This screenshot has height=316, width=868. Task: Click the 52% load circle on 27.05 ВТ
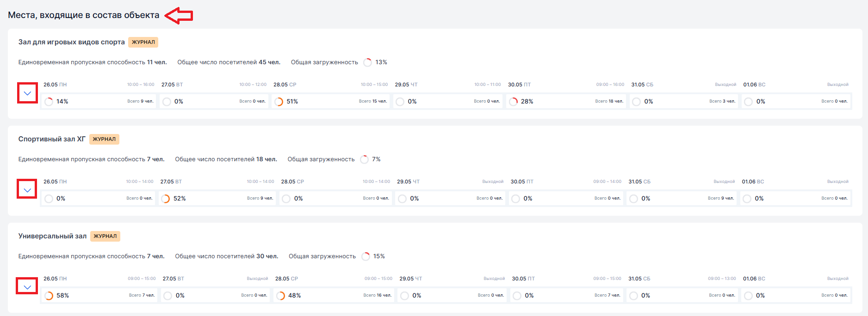(165, 199)
